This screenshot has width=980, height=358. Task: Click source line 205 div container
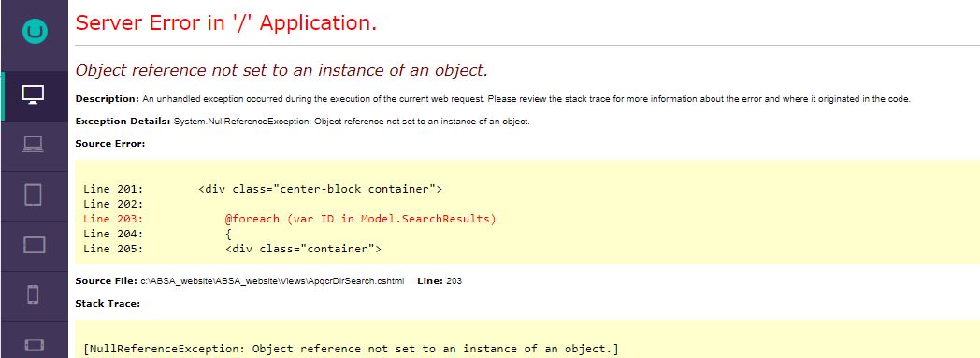tap(233, 249)
